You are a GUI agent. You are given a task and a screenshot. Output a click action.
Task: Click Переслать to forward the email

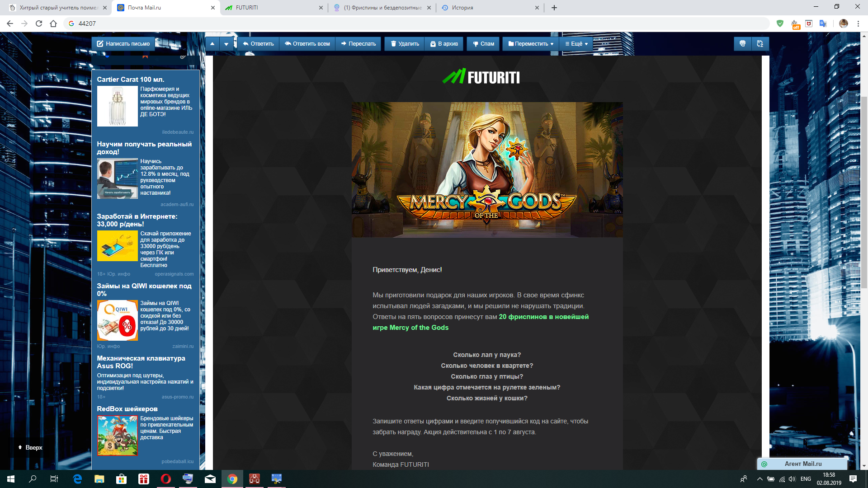click(x=359, y=44)
